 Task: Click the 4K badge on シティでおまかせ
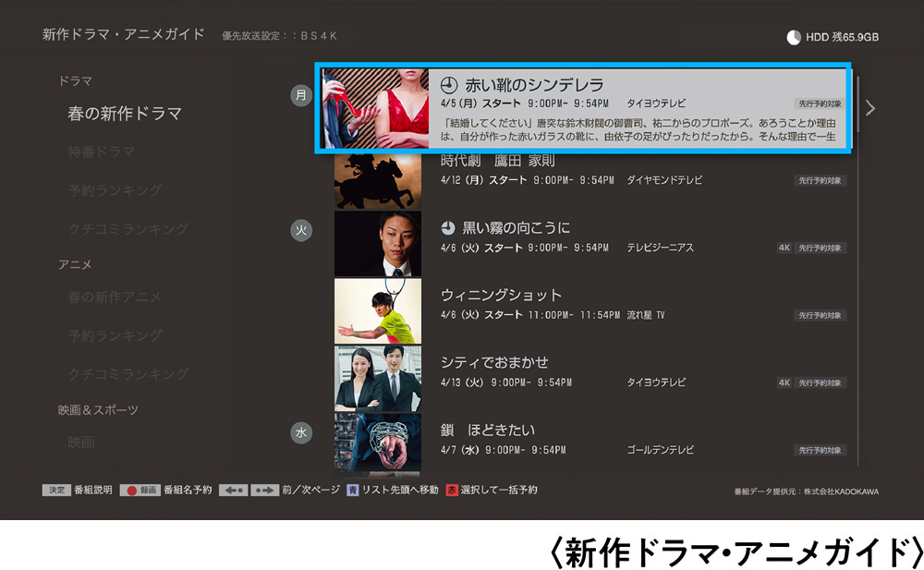point(784,382)
